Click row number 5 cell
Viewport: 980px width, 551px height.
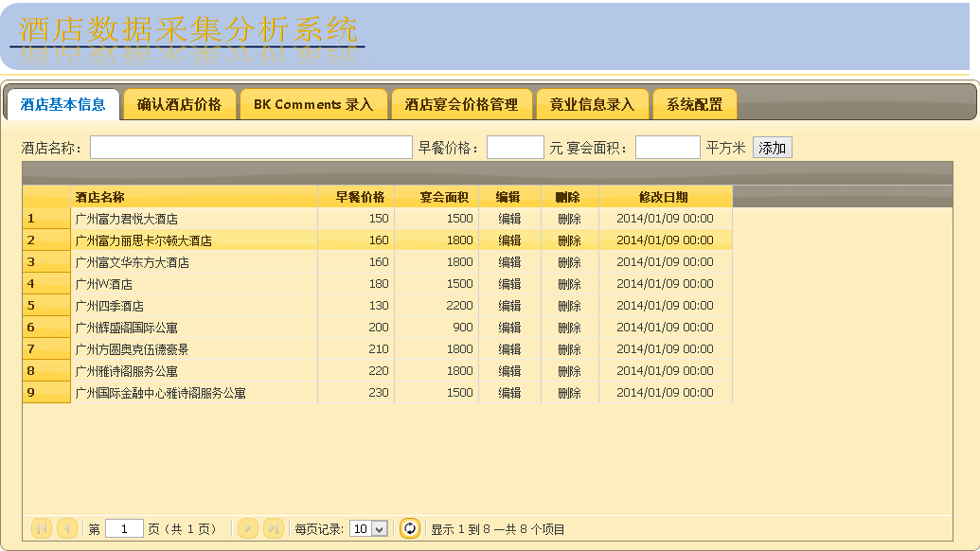pos(47,306)
